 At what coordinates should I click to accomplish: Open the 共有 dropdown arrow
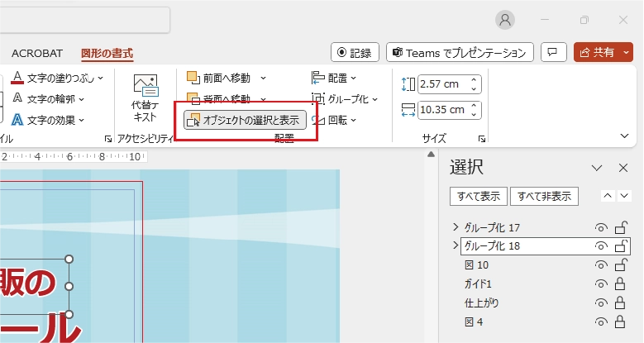[x=626, y=53]
